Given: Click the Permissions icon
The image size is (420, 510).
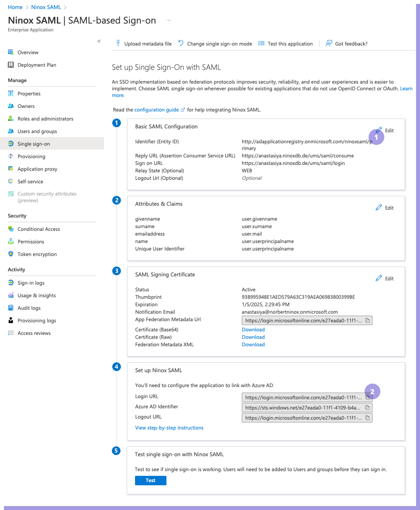Looking at the screenshot, I should [x=11, y=241].
